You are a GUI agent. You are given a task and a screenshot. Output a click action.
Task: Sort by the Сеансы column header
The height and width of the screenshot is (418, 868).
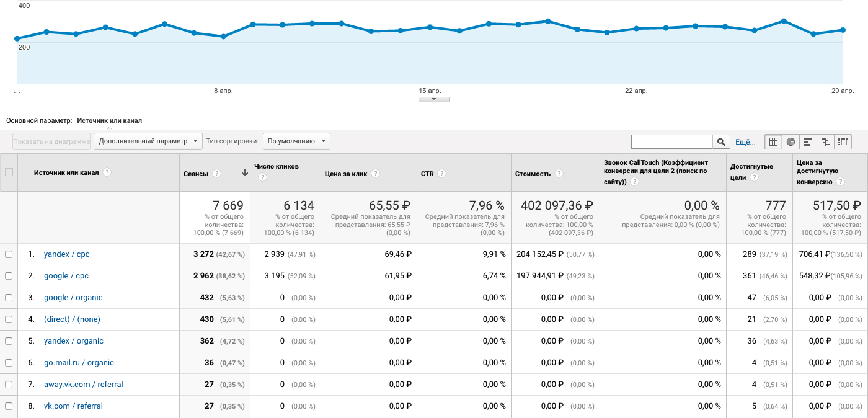197,174
